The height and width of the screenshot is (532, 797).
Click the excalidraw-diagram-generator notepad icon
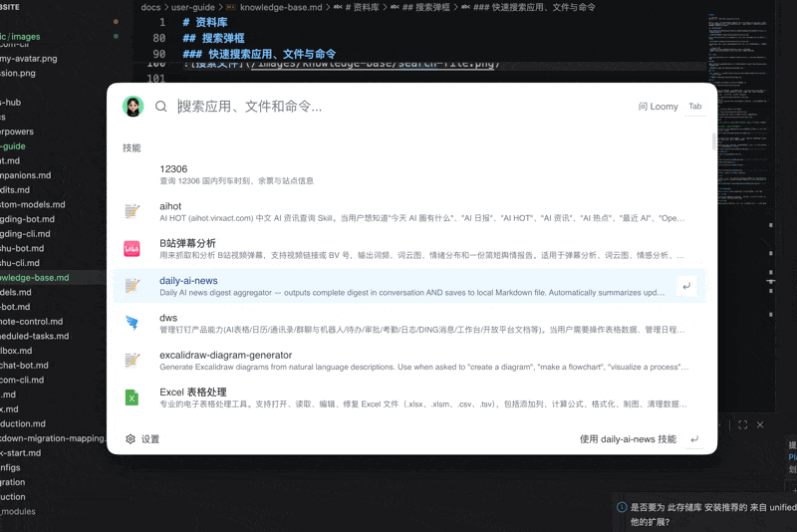(x=133, y=360)
